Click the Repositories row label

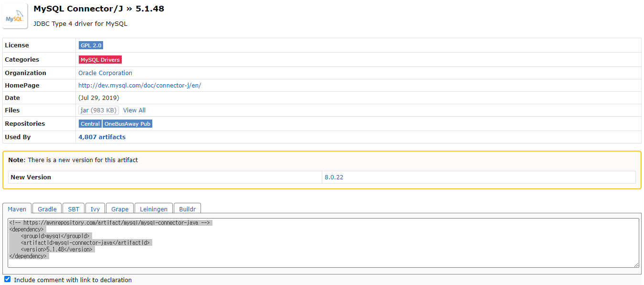point(25,124)
